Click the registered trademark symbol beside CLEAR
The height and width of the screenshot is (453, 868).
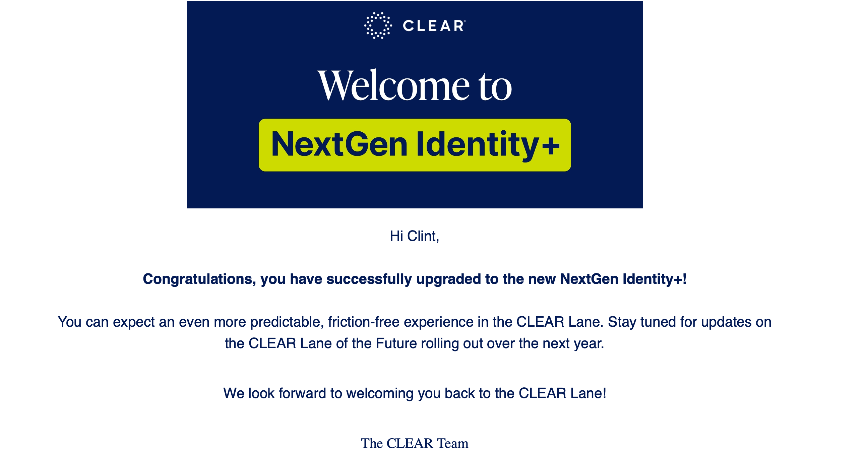pos(464,21)
